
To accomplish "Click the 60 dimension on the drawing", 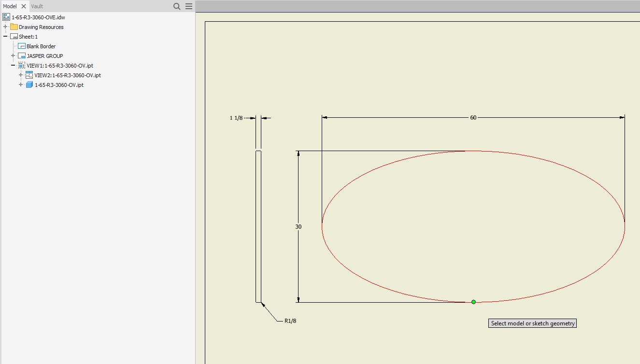I will (473, 117).
